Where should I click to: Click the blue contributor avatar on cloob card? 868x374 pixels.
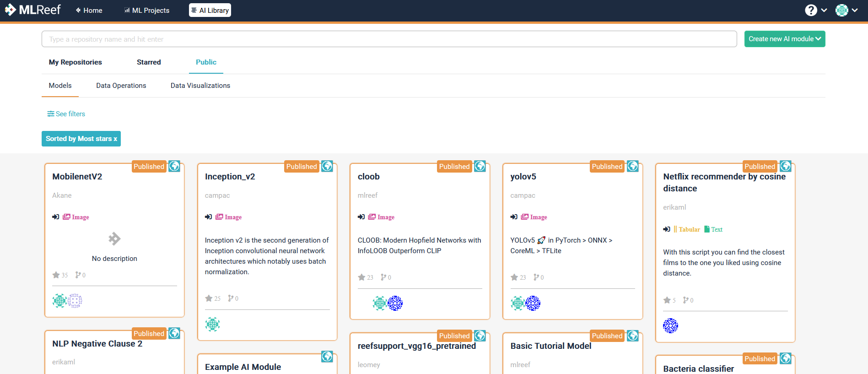coord(395,303)
